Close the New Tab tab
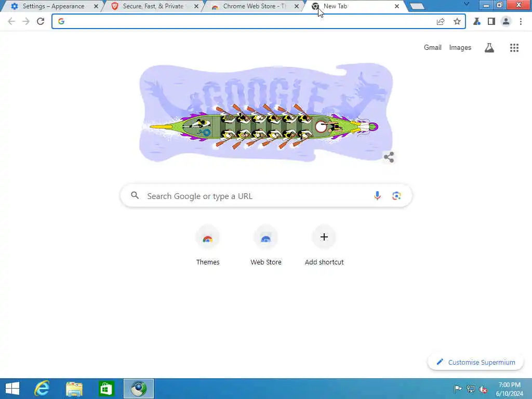Viewport: 532px width, 399px height. click(396, 6)
